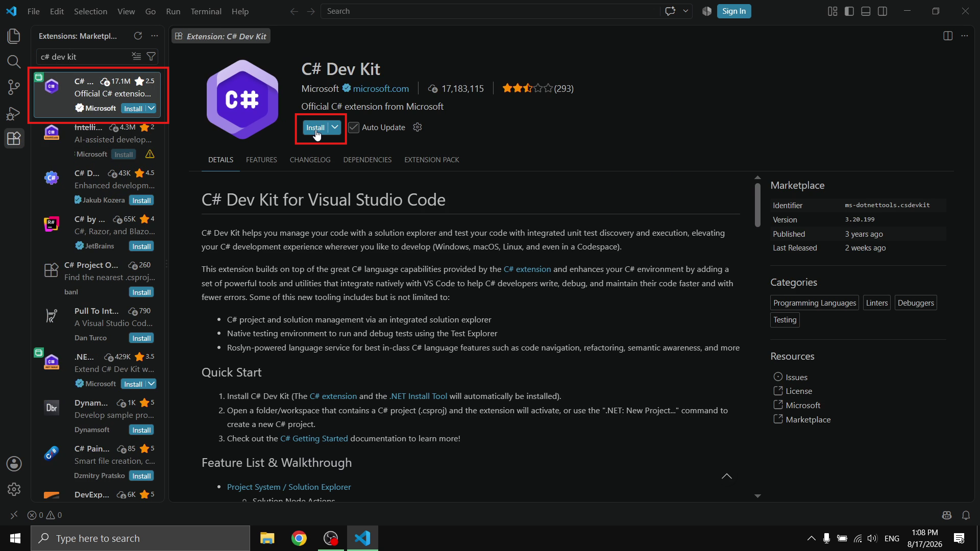Screen dimensions: 980x551
Task: Open C# Getting Started documentation link
Action: pyautogui.click(x=314, y=438)
